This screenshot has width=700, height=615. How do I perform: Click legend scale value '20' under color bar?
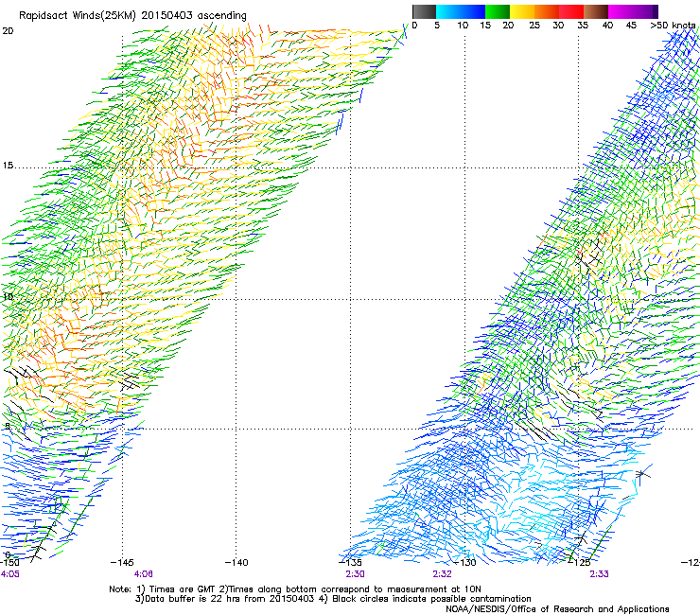point(508,26)
